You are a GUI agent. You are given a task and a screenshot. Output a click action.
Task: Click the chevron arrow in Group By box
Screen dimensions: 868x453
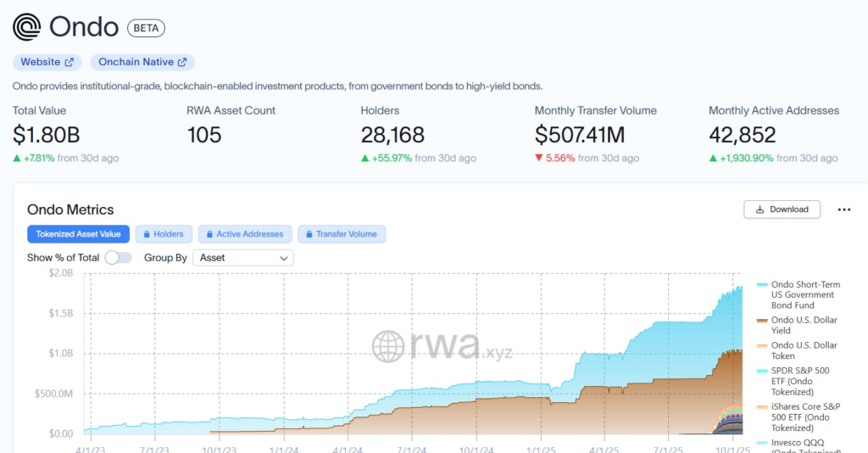pyautogui.click(x=283, y=257)
